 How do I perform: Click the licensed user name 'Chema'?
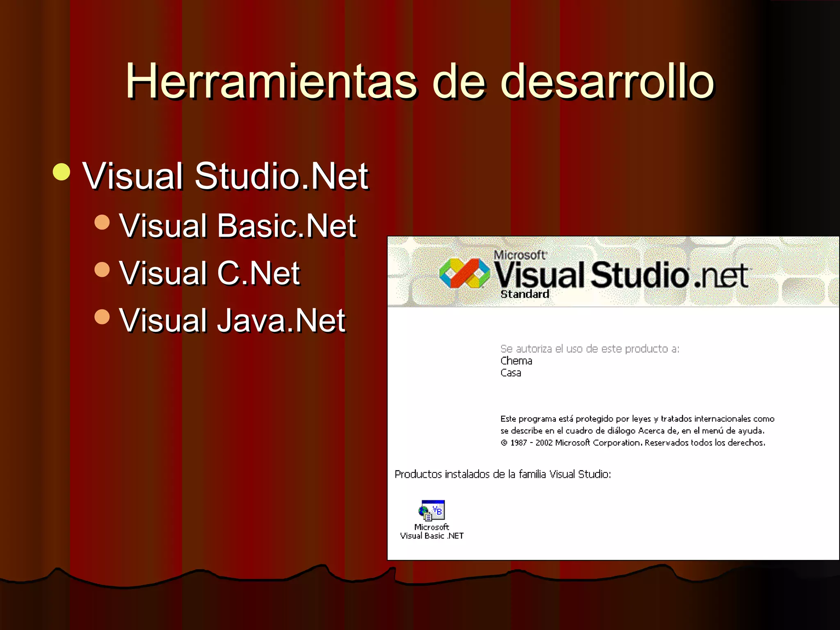516,361
